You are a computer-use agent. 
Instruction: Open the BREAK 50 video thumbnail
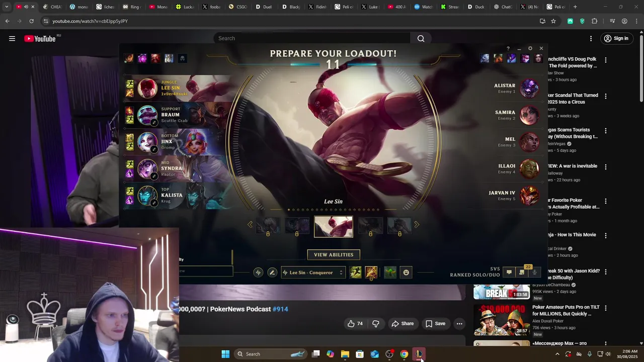click(x=501, y=292)
